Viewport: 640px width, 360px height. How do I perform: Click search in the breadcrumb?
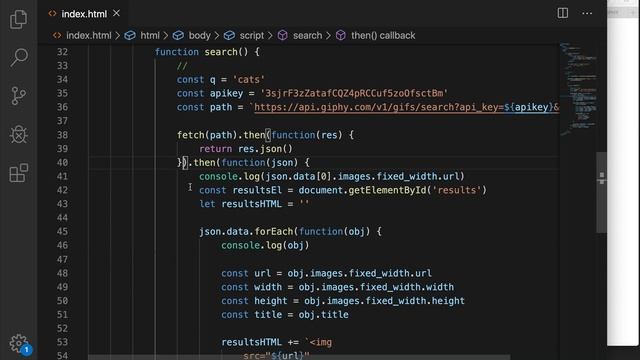307,36
